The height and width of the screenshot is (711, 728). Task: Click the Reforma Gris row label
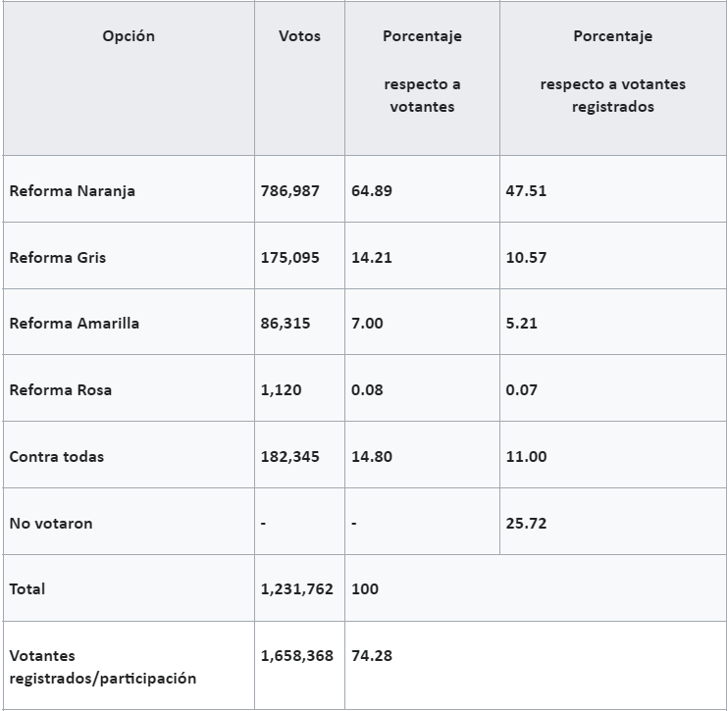click(58, 258)
